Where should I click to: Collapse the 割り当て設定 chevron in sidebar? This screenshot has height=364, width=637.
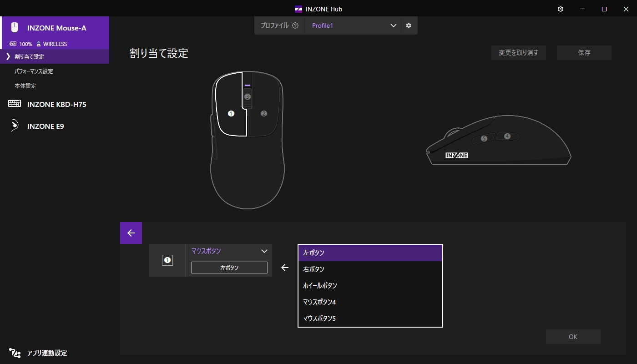[8, 56]
